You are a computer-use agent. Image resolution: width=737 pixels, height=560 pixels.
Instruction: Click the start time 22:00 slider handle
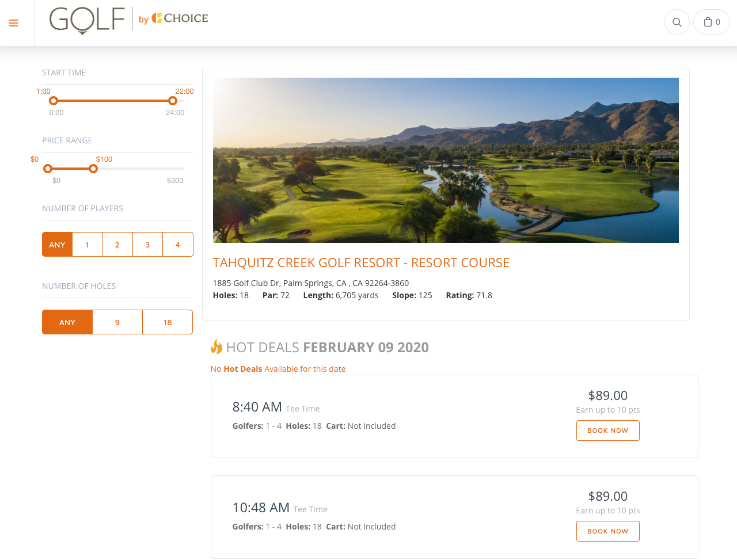[173, 101]
